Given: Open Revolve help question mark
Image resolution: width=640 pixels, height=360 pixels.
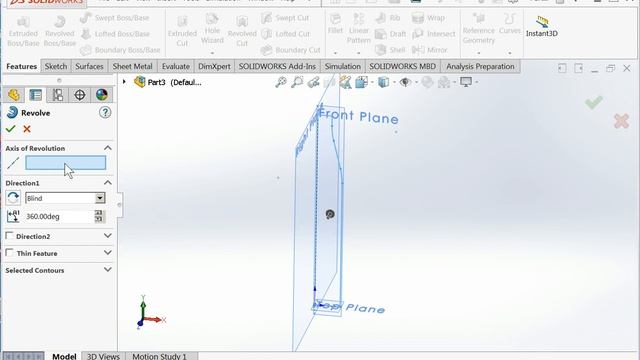Looking at the screenshot, I should pyautogui.click(x=105, y=113).
